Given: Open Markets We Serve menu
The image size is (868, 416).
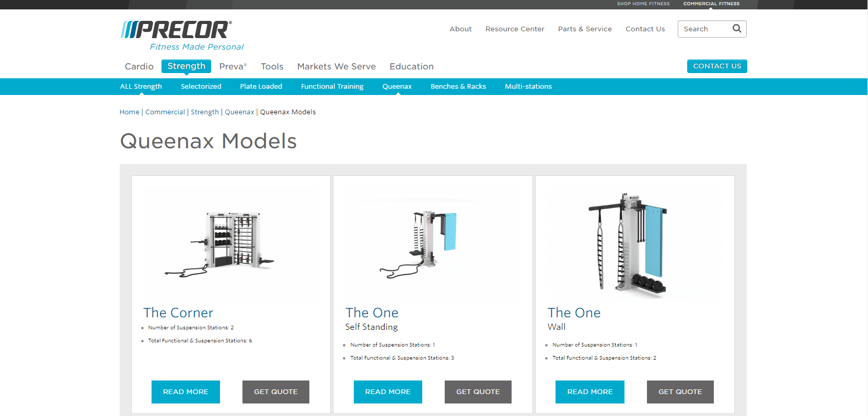Looking at the screenshot, I should (336, 66).
